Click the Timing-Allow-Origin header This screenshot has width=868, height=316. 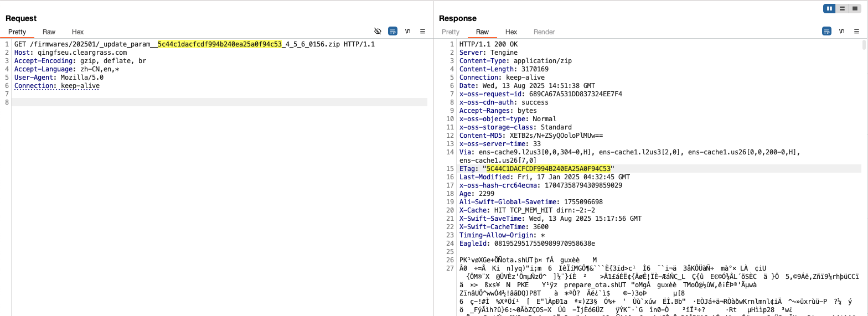pos(502,235)
